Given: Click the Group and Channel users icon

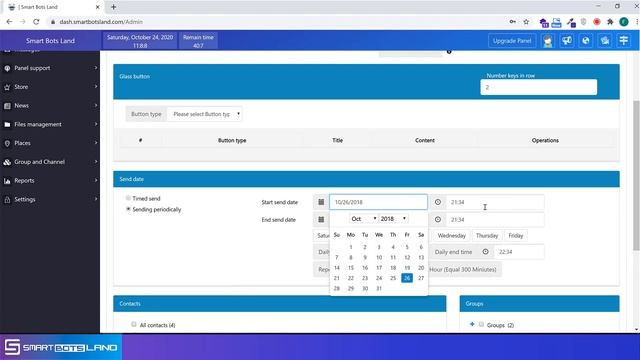Looking at the screenshot, I should coord(7,162).
